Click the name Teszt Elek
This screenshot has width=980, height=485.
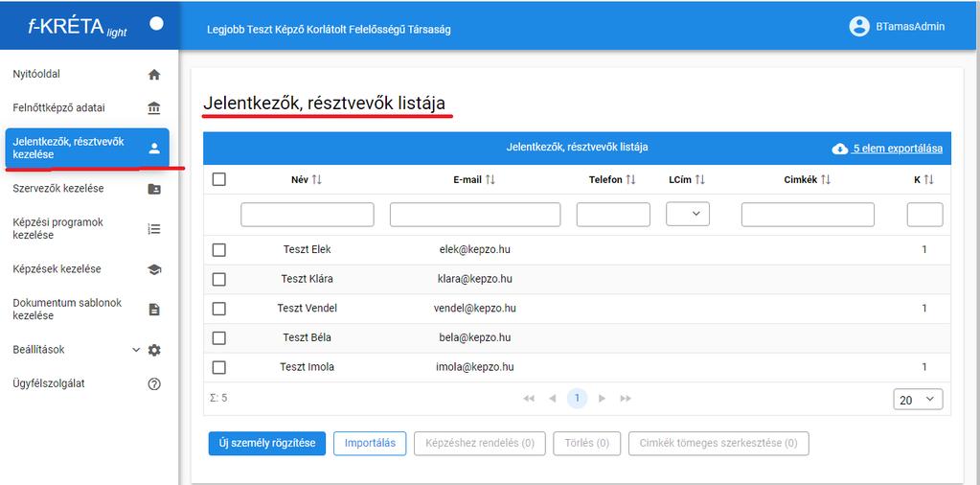tap(307, 249)
